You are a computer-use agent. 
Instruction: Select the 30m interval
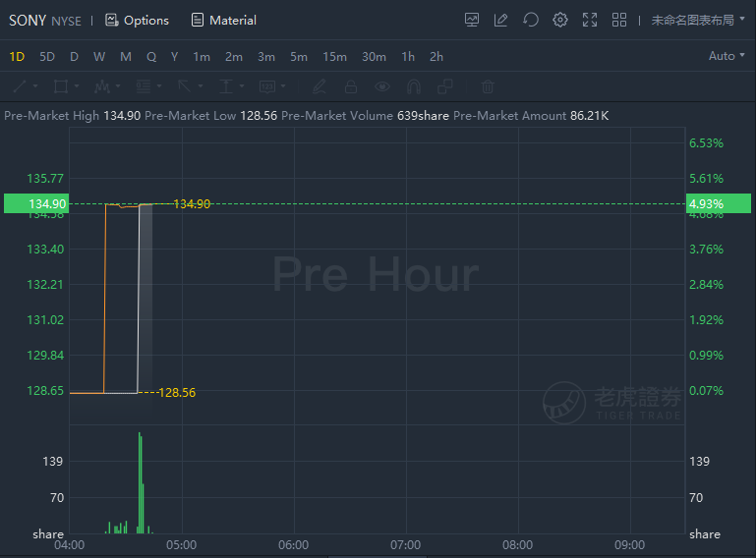(374, 57)
